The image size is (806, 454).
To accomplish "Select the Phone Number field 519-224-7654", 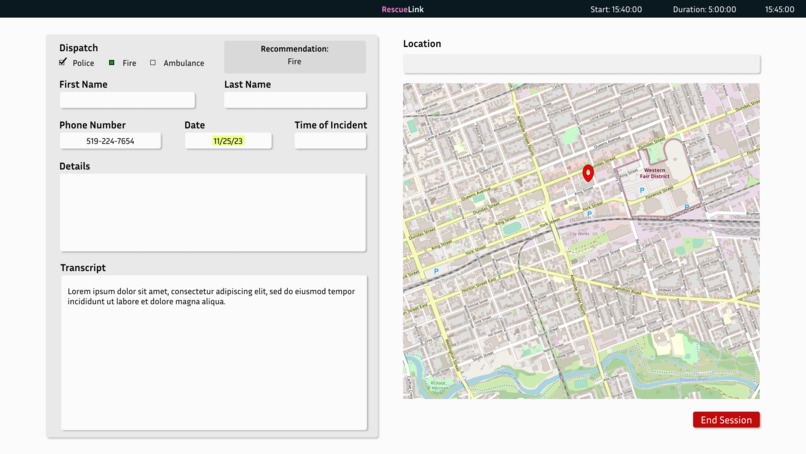I will click(110, 141).
